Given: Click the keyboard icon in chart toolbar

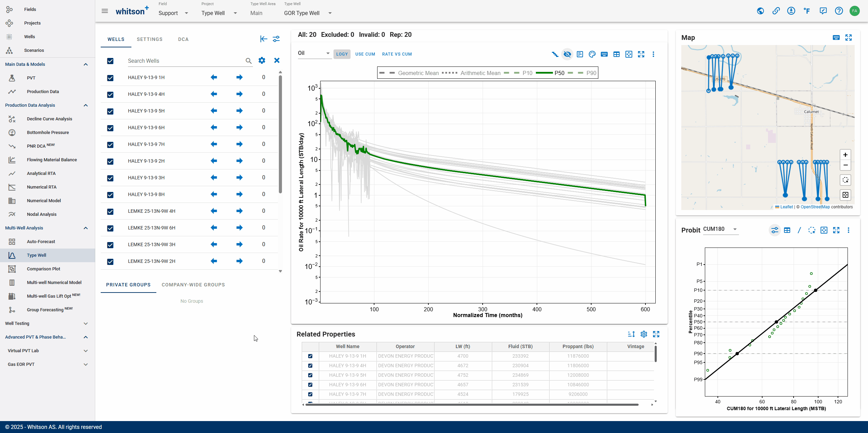Looking at the screenshot, I should [x=604, y=54].
